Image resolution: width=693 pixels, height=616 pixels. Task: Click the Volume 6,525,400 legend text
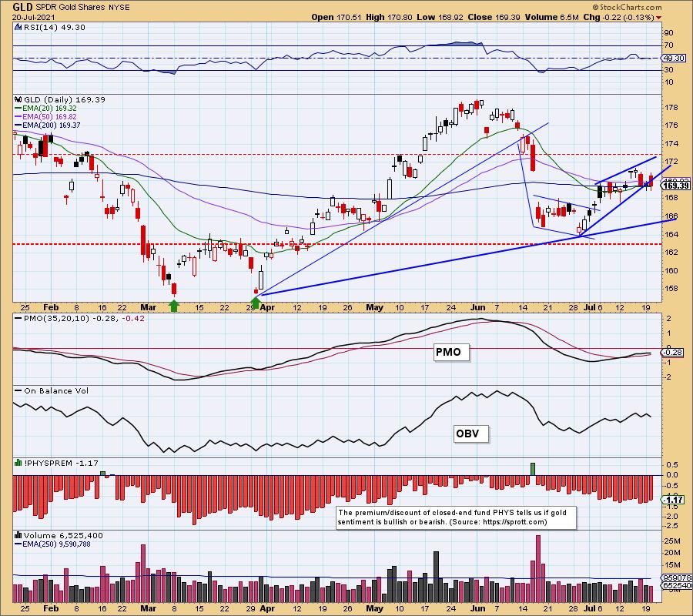pyautogui.click(x=63, y=536)
